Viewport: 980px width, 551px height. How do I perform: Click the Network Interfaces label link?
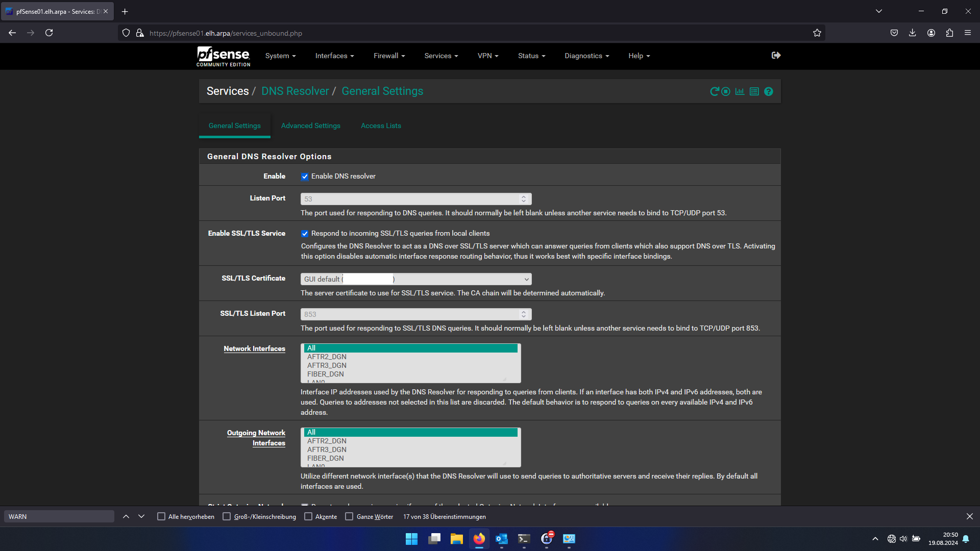coord(254,348)
